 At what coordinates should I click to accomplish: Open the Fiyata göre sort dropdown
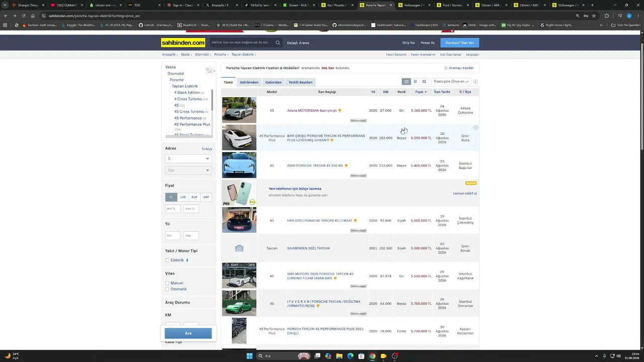[451, 81]
